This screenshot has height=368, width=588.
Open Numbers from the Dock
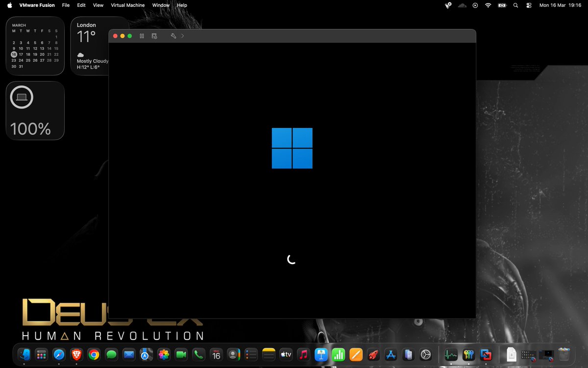(x=339, y=354)
